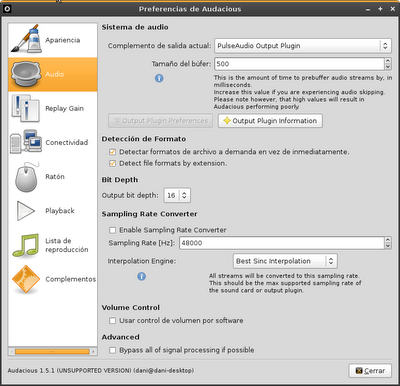This screenshot has height=386, width=400.
Task: Open Conectividad computers icon section
Action: (x=26, y=142)
